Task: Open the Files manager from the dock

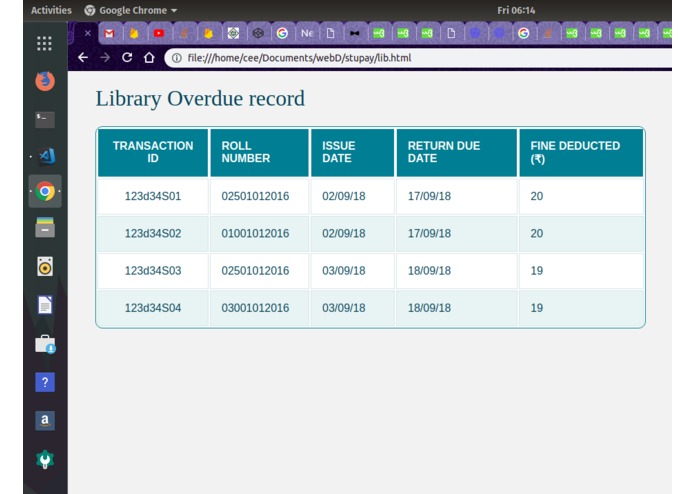Action: pyautogui.click(x=45, y=228)
